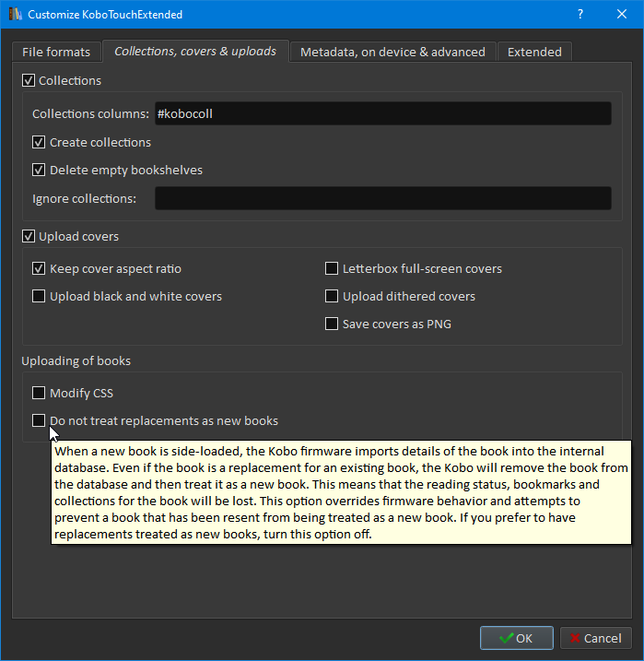Open the Metadata, on device & advanced tab

pyautogui.click(x=392, y=52)
